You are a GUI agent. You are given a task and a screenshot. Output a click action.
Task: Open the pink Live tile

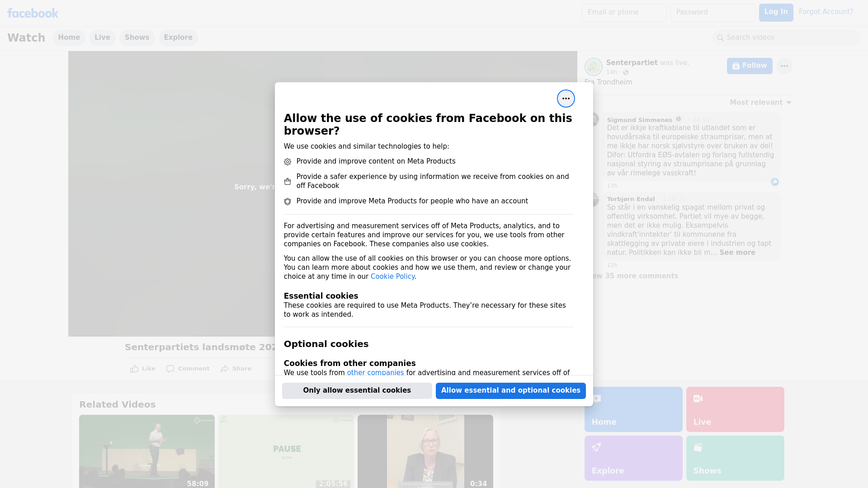[735, 409]
